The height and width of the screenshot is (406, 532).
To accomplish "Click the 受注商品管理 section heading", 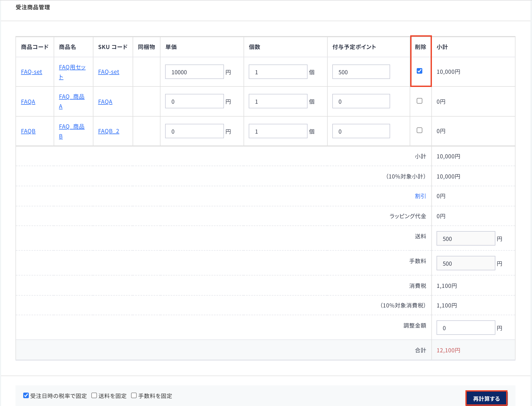I will tap(33, 7).
